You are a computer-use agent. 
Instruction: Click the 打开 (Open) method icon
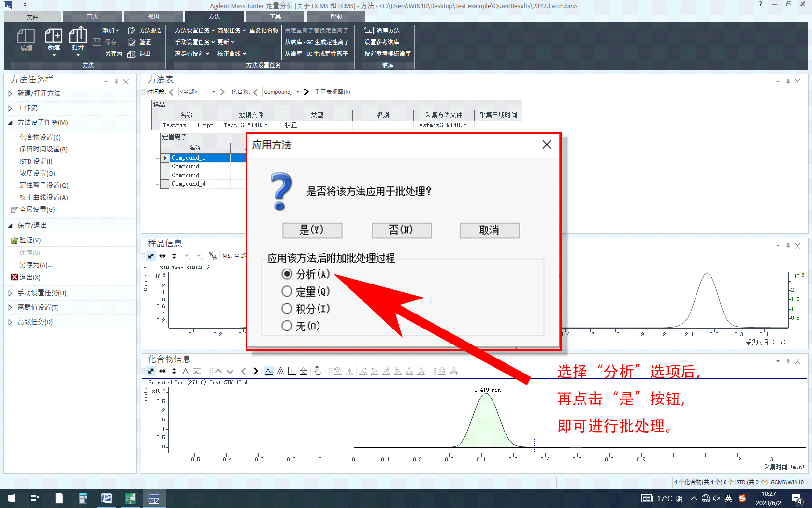tap(78, 36)
